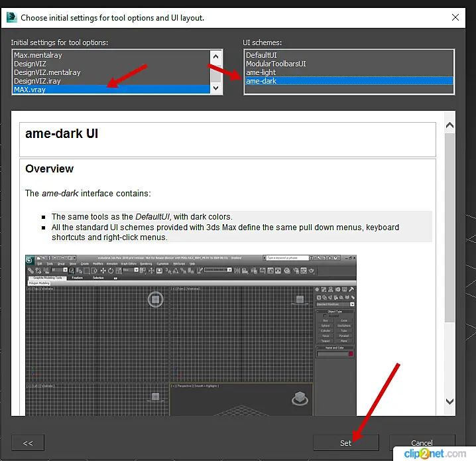Screen dimensions: 476x461
Task: Click the description pane scrollbar thumb
Action: tap(449, 228)
